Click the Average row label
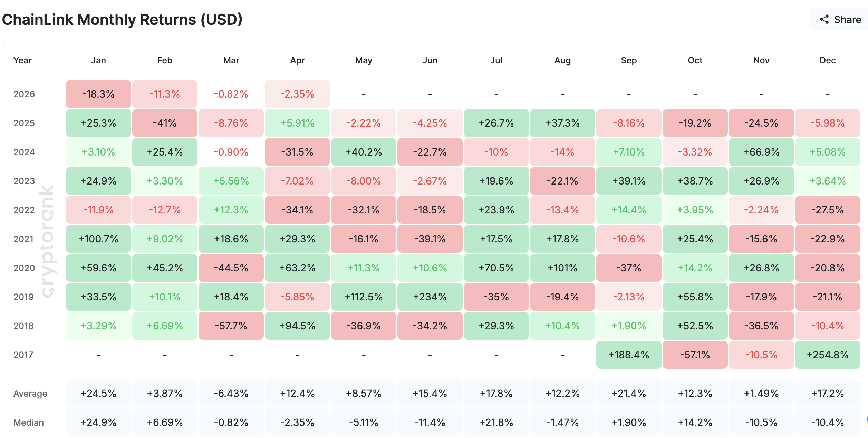This screenshot has width=868, height=438. (30, 394)
